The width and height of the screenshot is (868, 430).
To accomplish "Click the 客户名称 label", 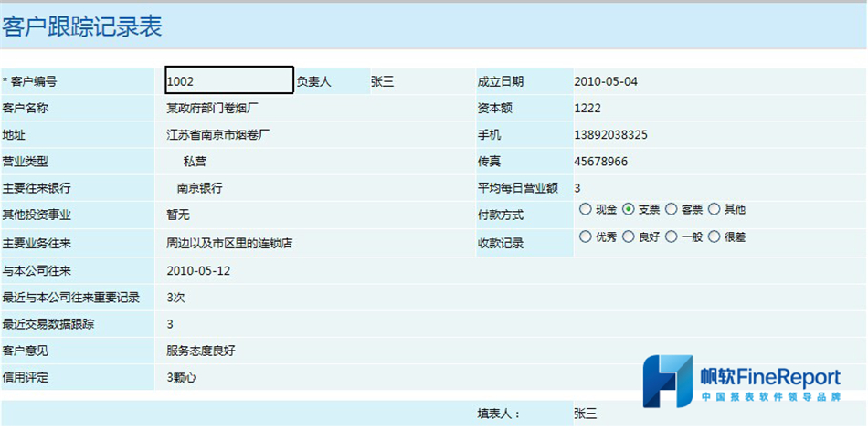I will tap(26, 109).
